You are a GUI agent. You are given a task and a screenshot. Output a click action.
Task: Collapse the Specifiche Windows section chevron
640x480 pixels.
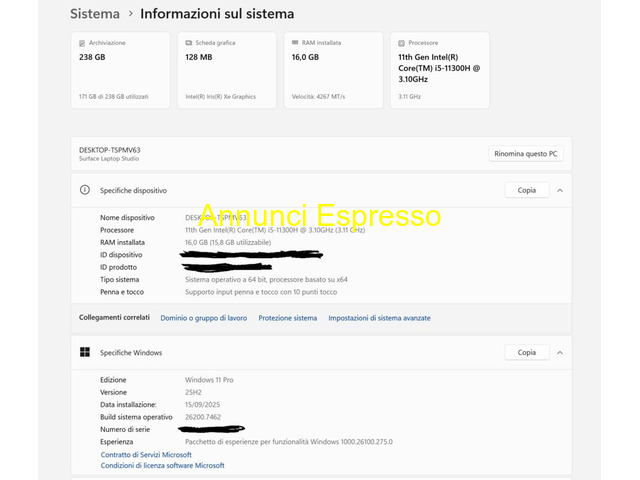tap(559, 352)
